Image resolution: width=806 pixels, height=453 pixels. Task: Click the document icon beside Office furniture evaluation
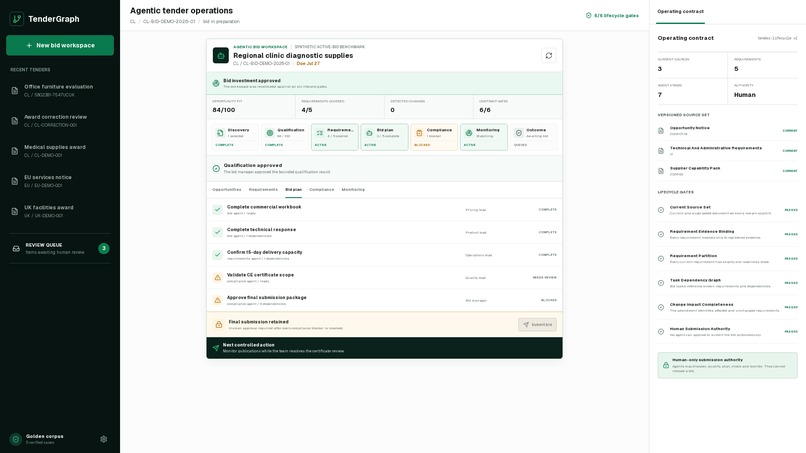click(x=14, y=90)
